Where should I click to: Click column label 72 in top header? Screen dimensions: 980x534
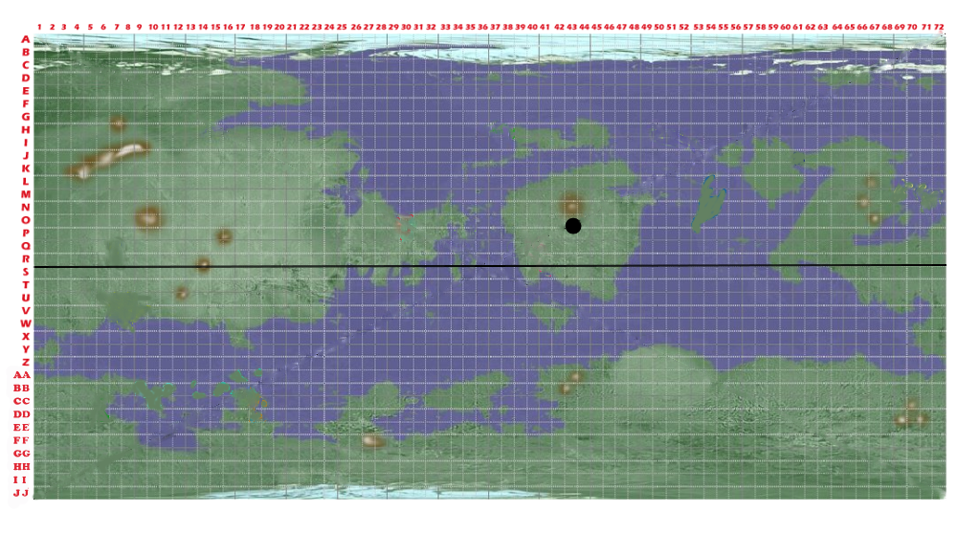click(940, 26)
